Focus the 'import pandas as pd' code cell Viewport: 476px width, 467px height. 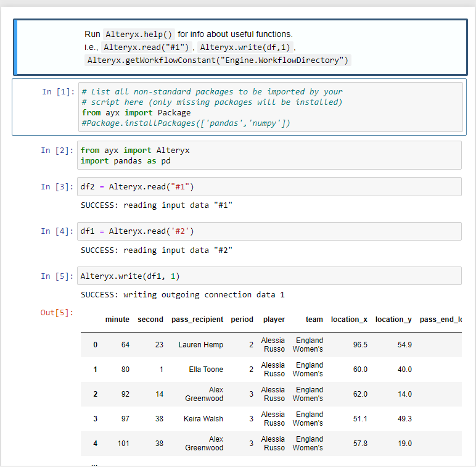tap(270, 155)
